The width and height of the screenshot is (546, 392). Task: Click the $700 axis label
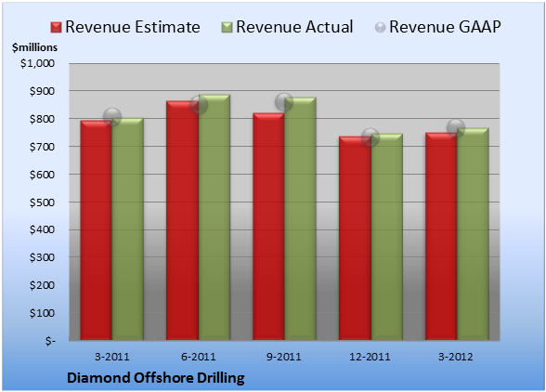42,147
